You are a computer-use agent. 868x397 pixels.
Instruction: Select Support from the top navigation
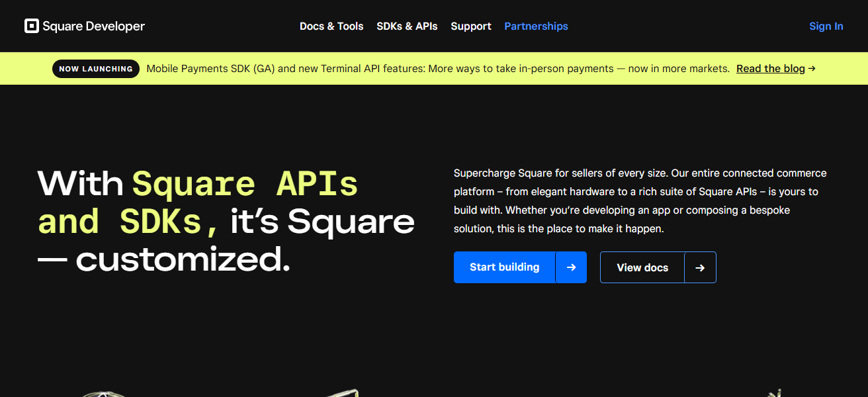click(470, 26)
